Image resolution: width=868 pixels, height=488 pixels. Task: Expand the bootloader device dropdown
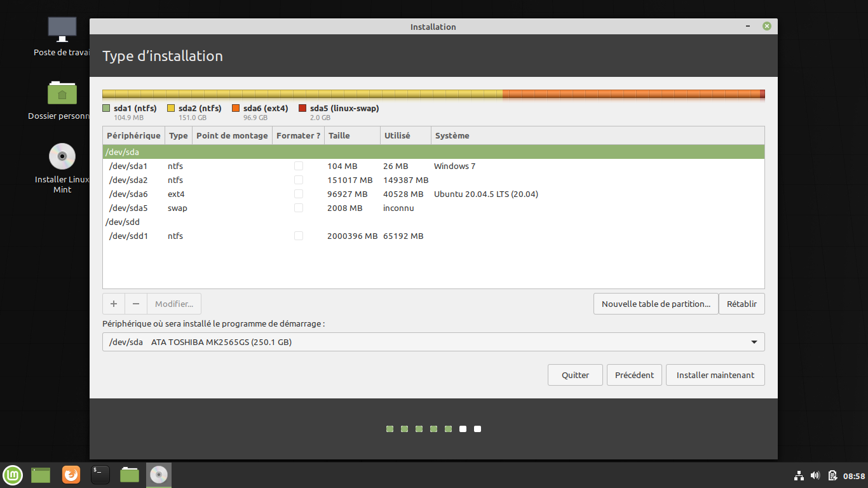754,342
